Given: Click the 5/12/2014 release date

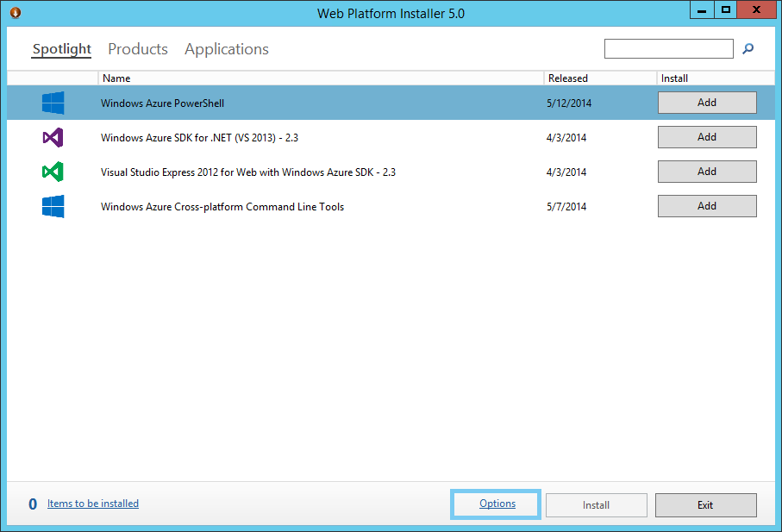Looking at the screenshot, I should click(569, 103).
